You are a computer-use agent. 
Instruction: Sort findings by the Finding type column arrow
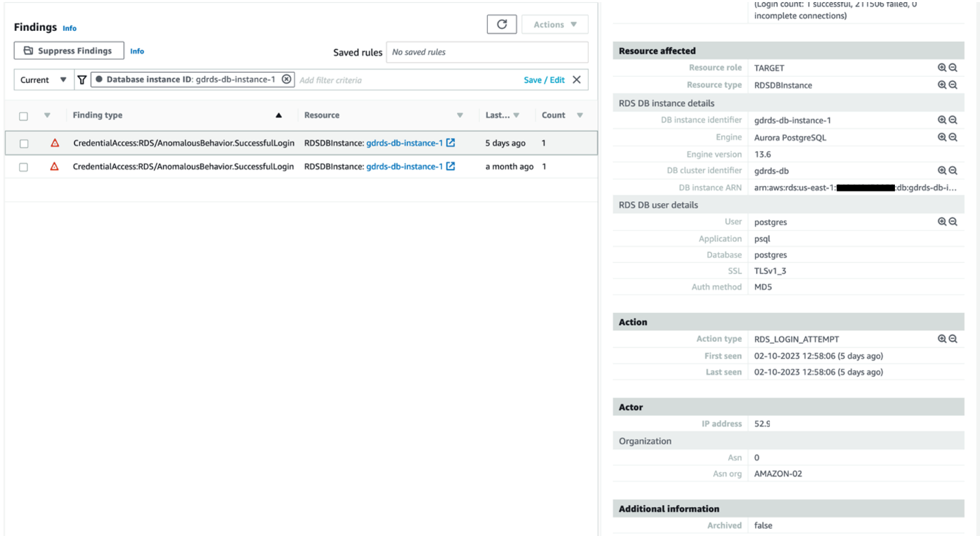(x=279, y=115)
